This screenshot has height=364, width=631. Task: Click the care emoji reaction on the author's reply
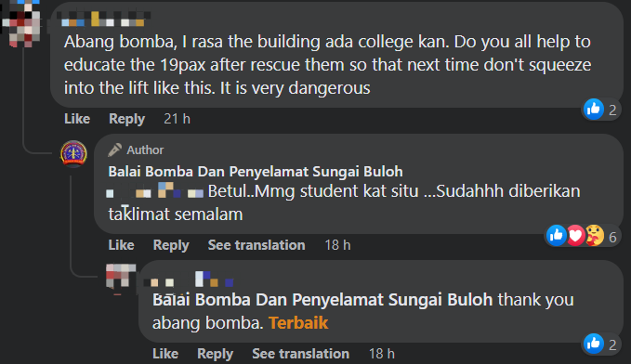coord(595,235)
